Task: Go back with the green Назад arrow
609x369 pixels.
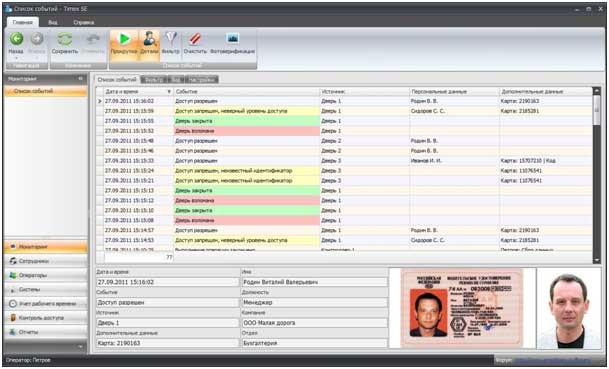Action: [x=16, y=39]
